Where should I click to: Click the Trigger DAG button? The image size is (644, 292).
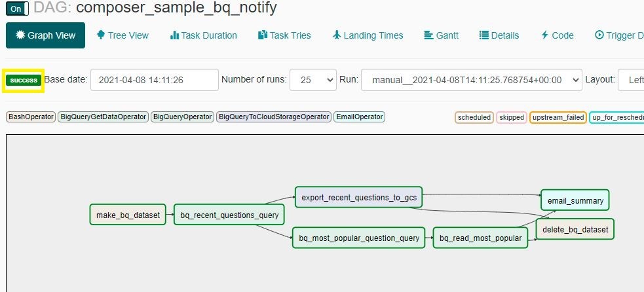[618, 35]
